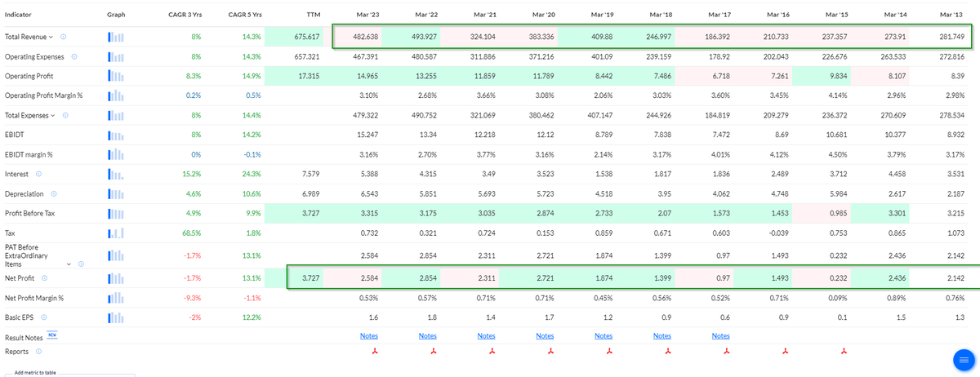Open the Mar '22 result Notes link
Image resolution: width=980 pixels, height=377 pixels.
(x=427, y=336)
